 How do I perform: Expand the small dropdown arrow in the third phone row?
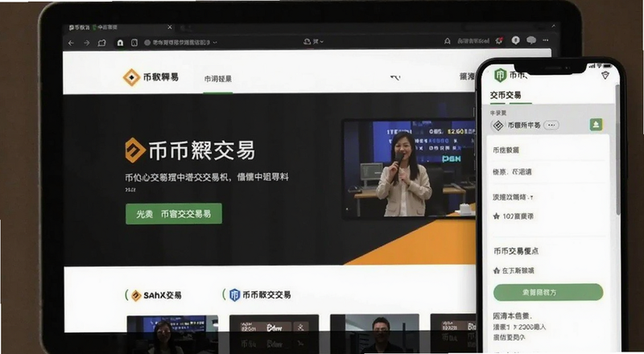pyautogui.click(x=532, y=198)
